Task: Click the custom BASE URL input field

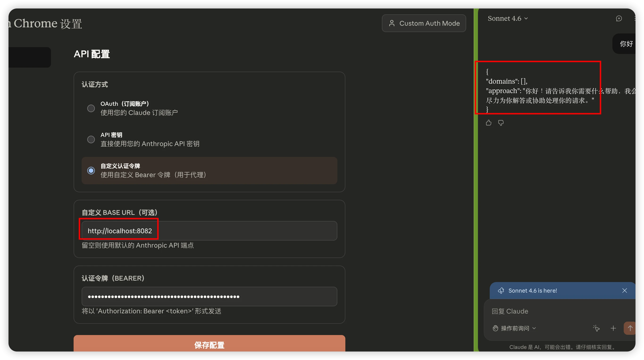Action: pyautogui.click(x=209, y=231)
